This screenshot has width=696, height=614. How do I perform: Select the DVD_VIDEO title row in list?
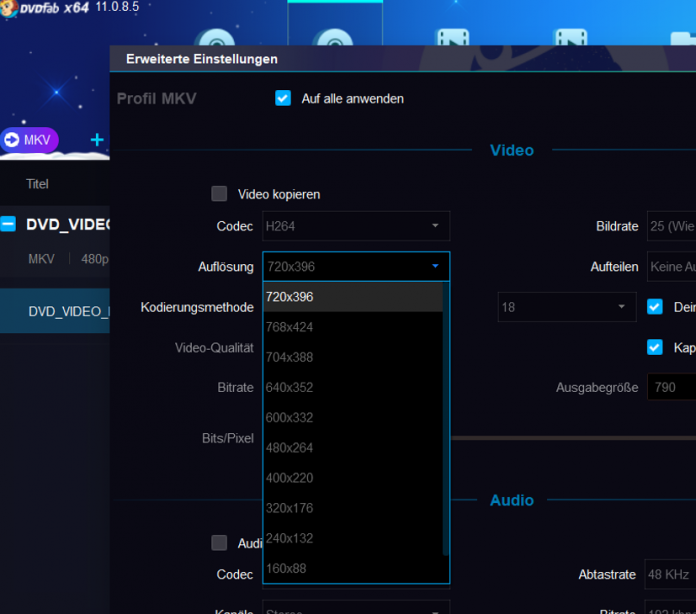(60, 311)
